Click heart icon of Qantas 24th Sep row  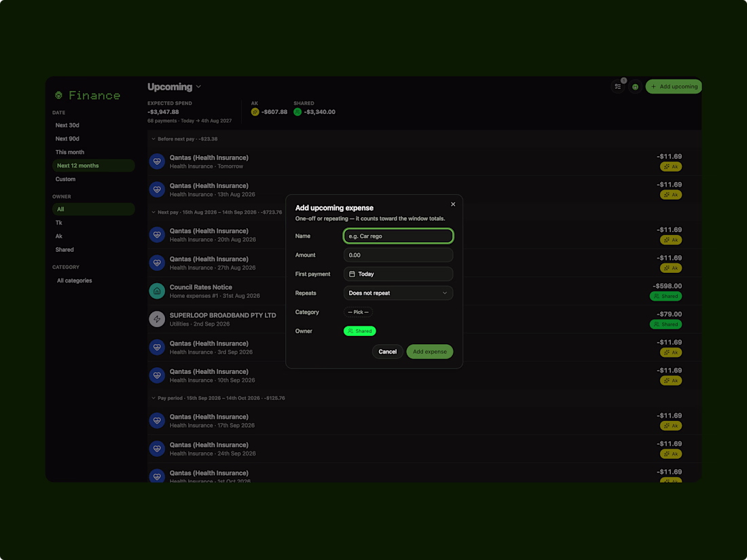(x=157, y=449)
